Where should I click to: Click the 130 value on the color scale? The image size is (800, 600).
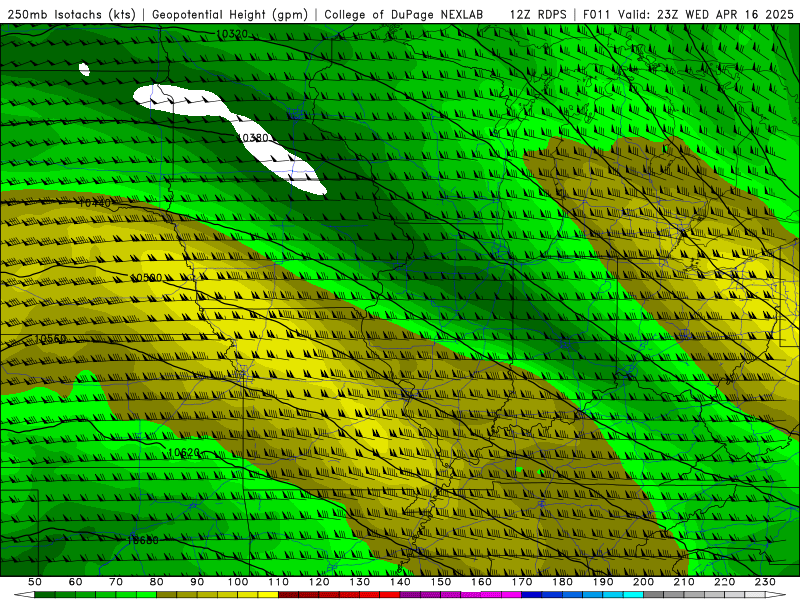coord(360,582)
